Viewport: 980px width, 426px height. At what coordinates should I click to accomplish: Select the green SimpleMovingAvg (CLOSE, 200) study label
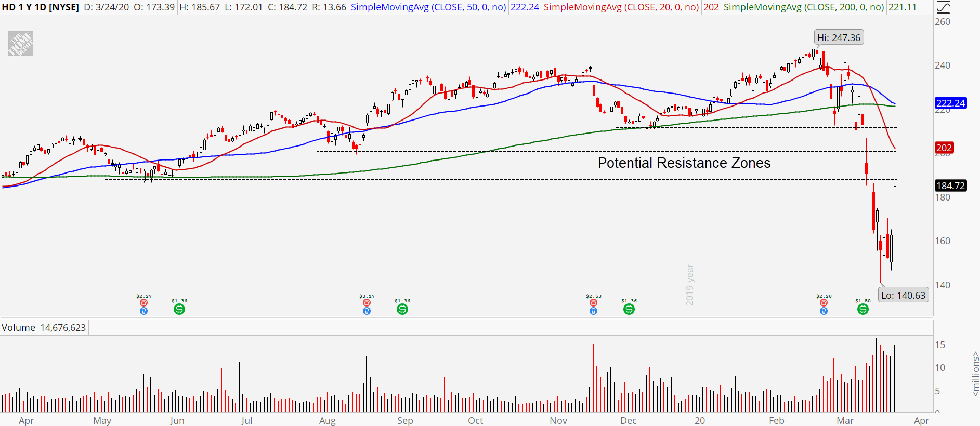(x=804, y=7)
